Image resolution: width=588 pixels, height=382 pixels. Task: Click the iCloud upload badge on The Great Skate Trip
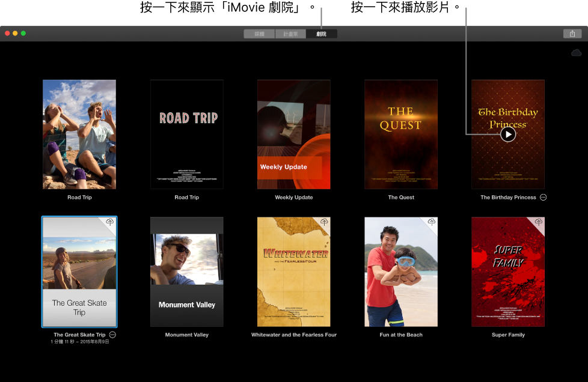[x=110, y=223]
